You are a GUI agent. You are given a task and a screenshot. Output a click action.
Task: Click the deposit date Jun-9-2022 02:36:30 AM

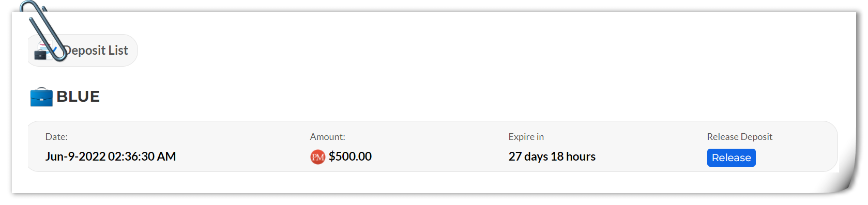(x=111, y=156)
